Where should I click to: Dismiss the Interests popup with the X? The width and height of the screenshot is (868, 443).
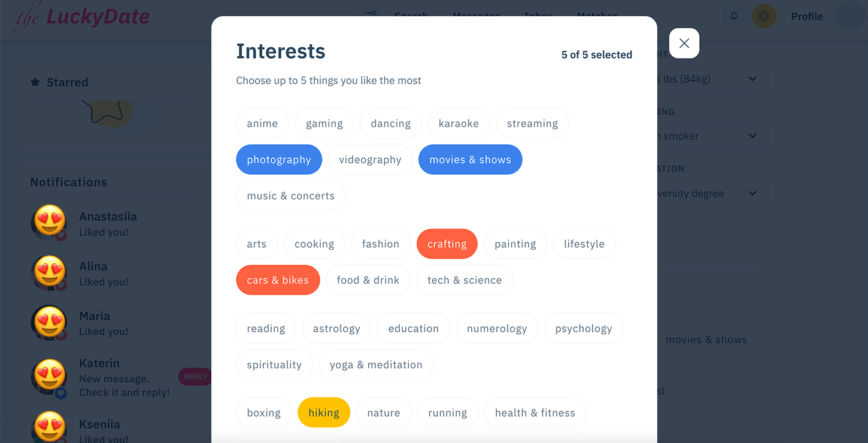click(684, 43)
